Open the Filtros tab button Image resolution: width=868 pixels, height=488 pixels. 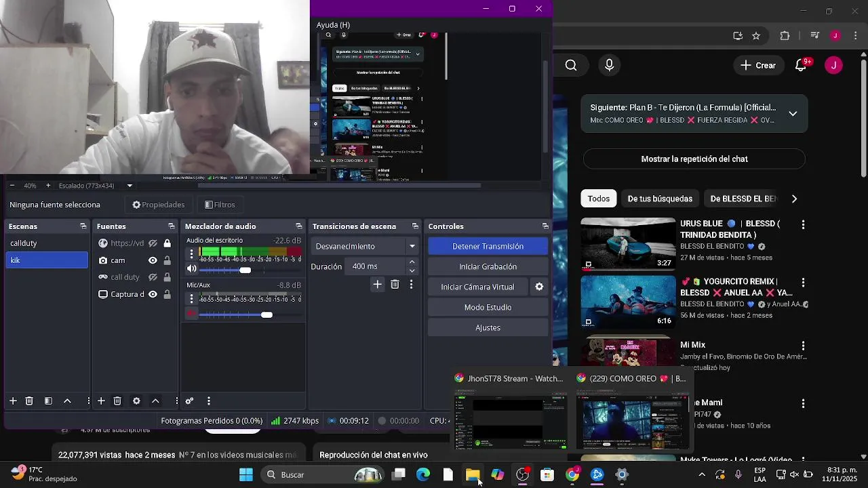(x=220, y=205)
